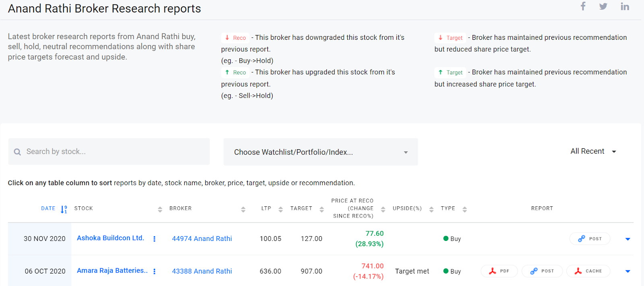Open Post for Amara Raja report
Screen dimensions: 644x286
tap(542, 271)
